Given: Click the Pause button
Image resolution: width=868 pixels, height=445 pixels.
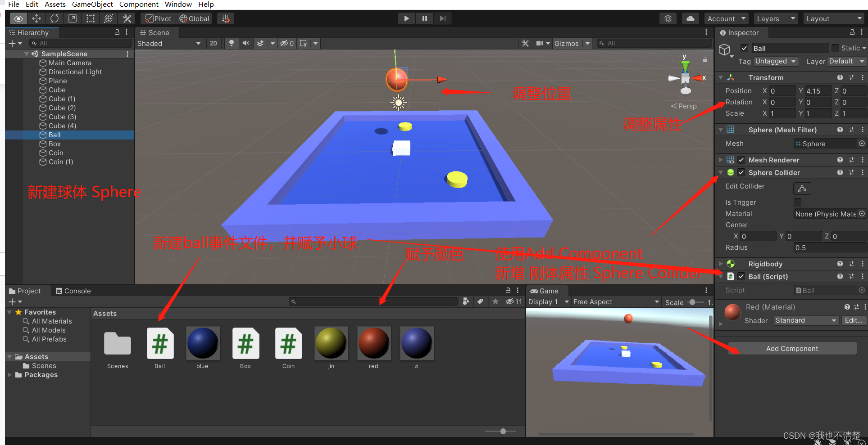Looking at the screenshot, I should click(x=424, y=18).
